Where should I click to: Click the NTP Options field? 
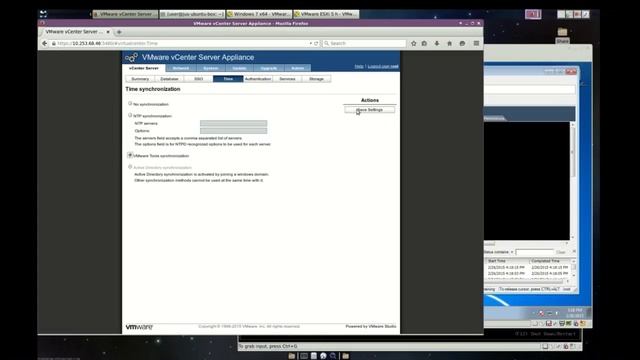(233, 131)
